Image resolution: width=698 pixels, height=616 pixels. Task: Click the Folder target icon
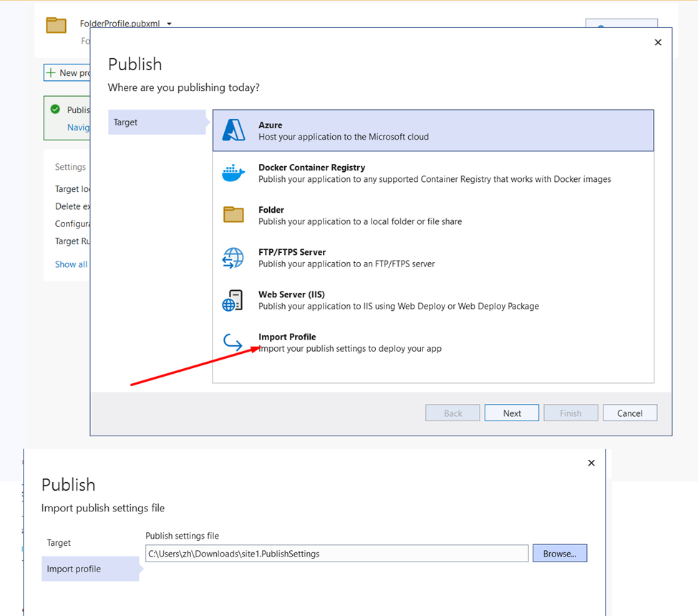click(233, 215)
